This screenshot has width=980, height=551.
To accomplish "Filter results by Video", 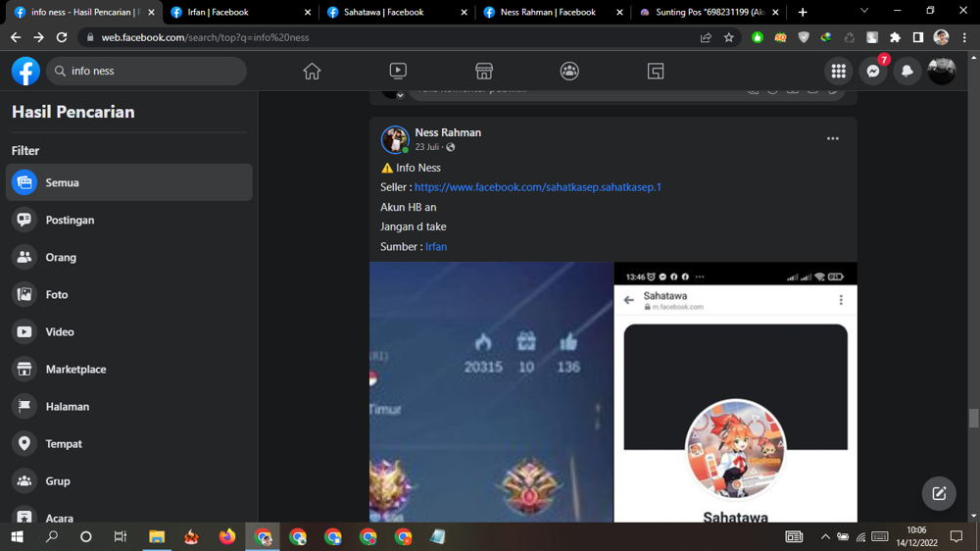I will point(128,332).
